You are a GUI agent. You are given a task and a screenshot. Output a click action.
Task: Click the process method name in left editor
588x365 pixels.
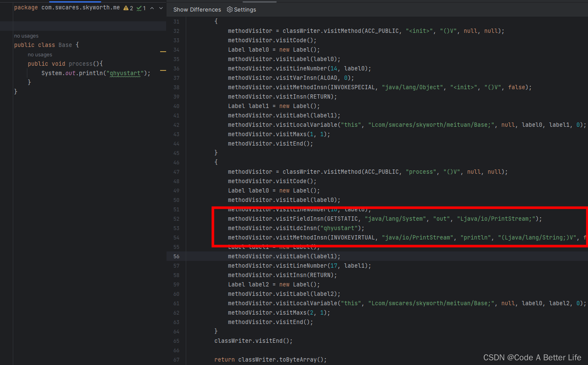point(81,64)
